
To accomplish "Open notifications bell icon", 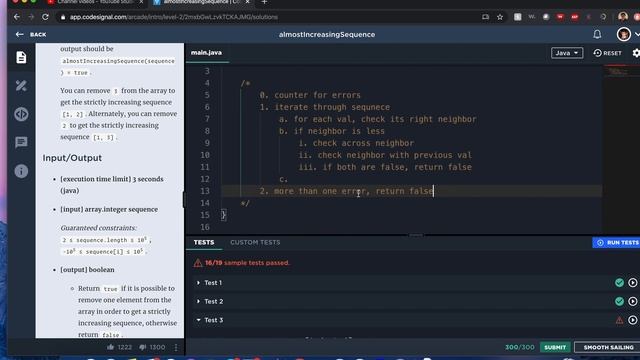I will click(x=597, y=34).
